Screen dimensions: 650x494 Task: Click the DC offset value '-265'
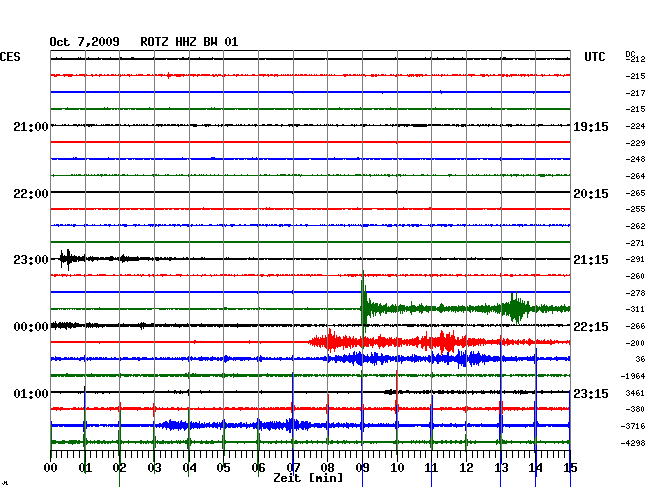coord(635,193)
